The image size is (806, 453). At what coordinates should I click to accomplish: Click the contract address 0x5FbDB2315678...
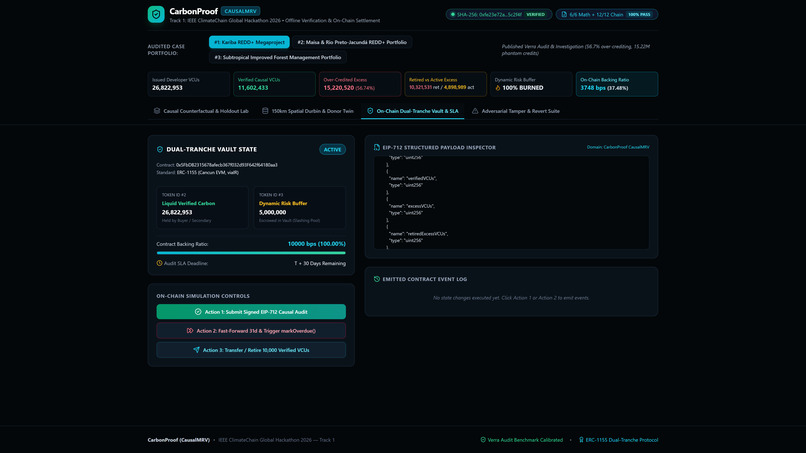pyautogui.click(x=227, y=165)
